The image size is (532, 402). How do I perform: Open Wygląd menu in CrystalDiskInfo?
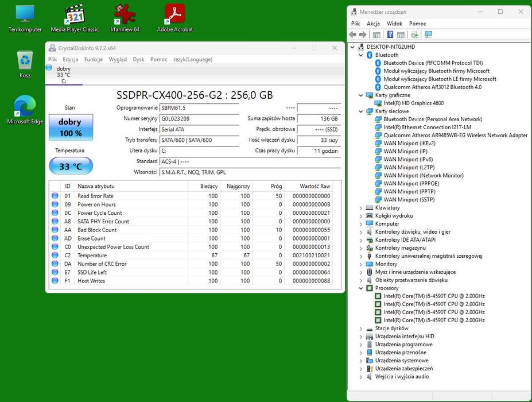click(x=118, y=59)
